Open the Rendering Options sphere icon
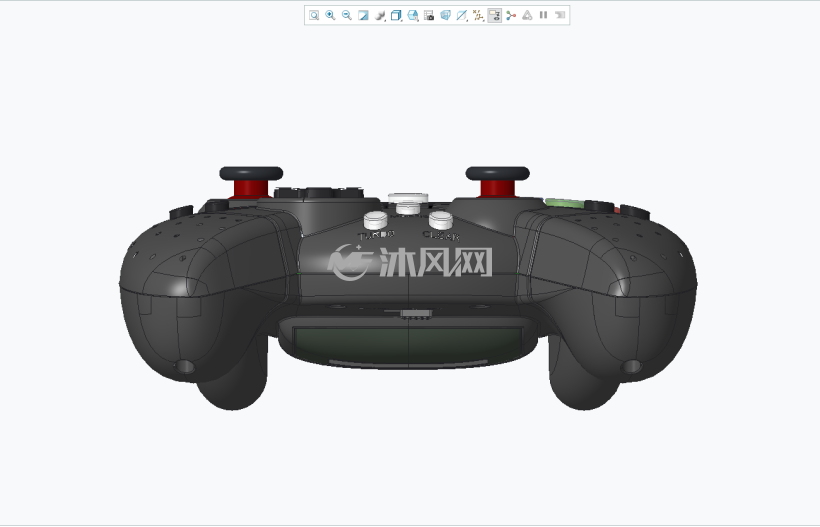 [380, 15]
